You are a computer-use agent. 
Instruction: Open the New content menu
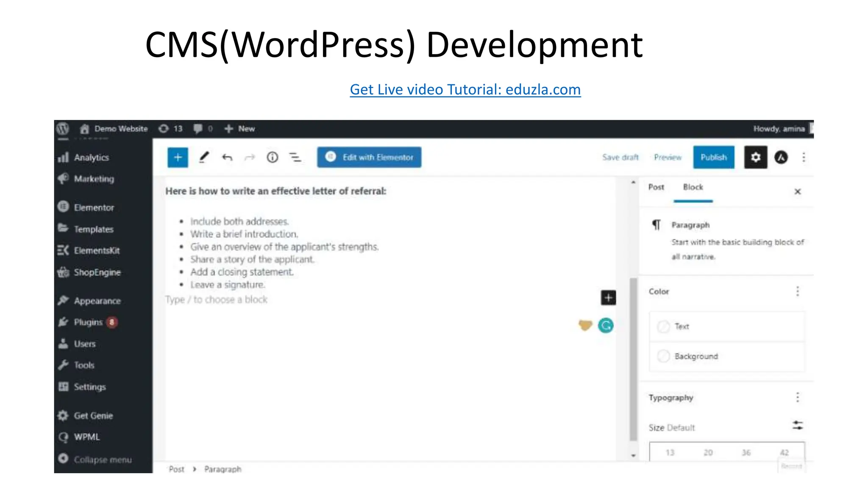[239, 129]
